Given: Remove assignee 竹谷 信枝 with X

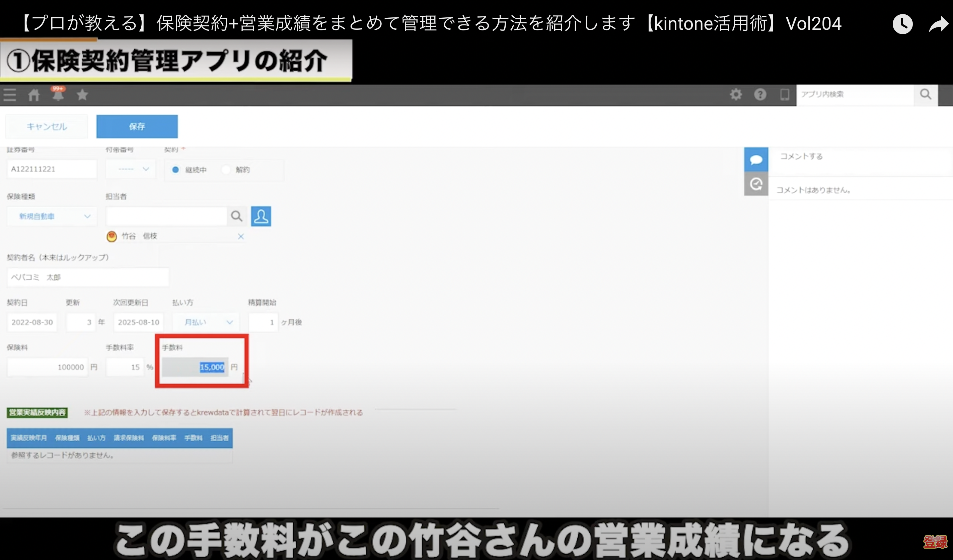Looking at the screenshot, I should pyautogui.click(x=240, y=237).
